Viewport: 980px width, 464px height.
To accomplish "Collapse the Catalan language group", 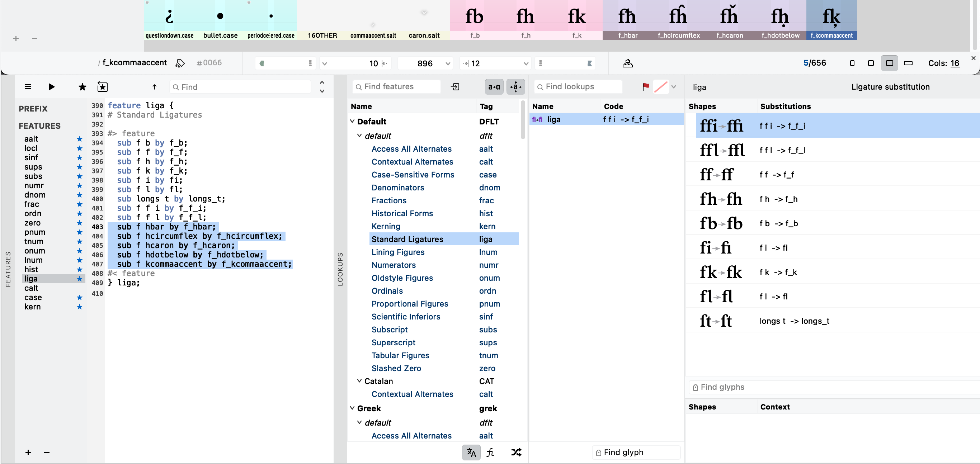I will tap(359, 381).
